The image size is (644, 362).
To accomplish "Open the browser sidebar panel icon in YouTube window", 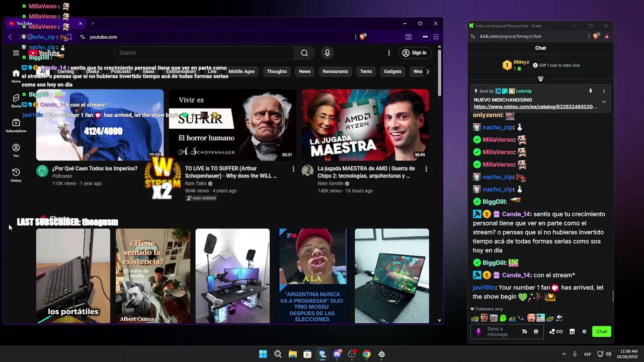I will 409,37.
